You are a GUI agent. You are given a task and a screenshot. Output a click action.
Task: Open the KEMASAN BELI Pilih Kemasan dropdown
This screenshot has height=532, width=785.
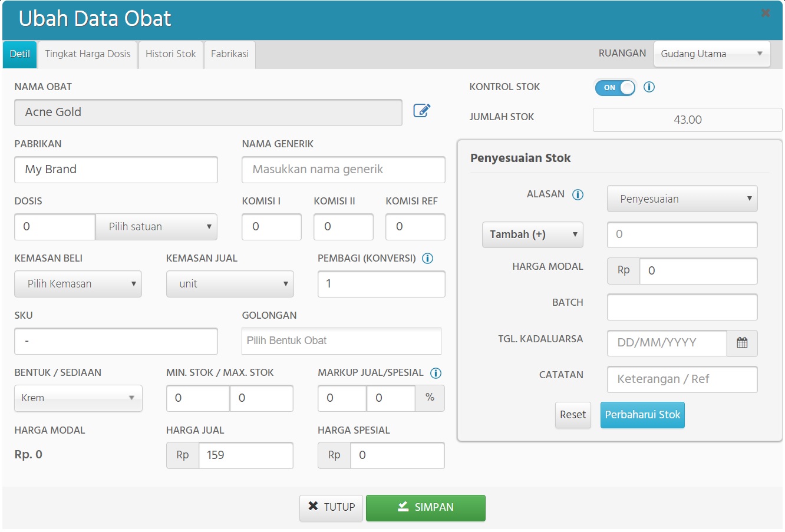(x=78, y=283)
